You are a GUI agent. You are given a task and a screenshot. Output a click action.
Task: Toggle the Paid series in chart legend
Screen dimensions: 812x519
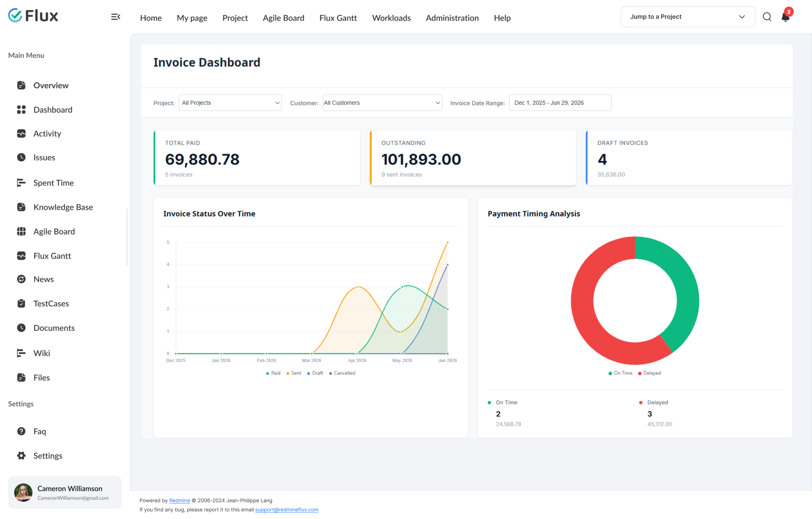273,373
